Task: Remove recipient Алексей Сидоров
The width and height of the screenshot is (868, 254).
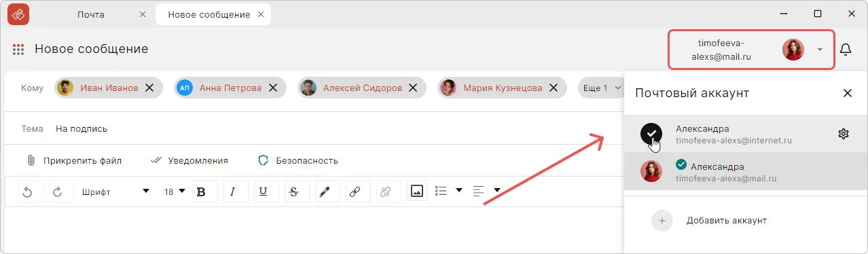Action: pyautogui.click(x=414, y=88)
